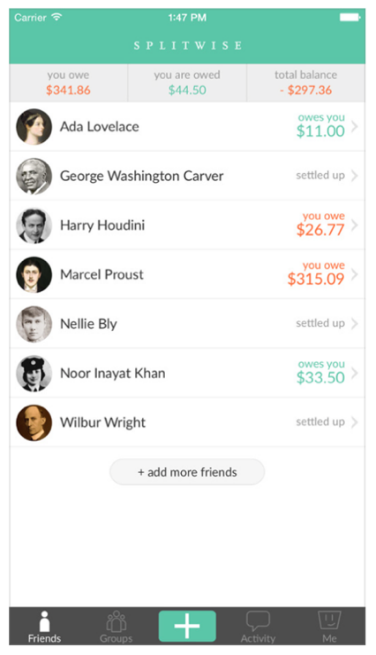The height and width of the screenshot is (655, 376).
Task: Click the add more friends button
Action: pyautogui.click(x=187, y=472)
